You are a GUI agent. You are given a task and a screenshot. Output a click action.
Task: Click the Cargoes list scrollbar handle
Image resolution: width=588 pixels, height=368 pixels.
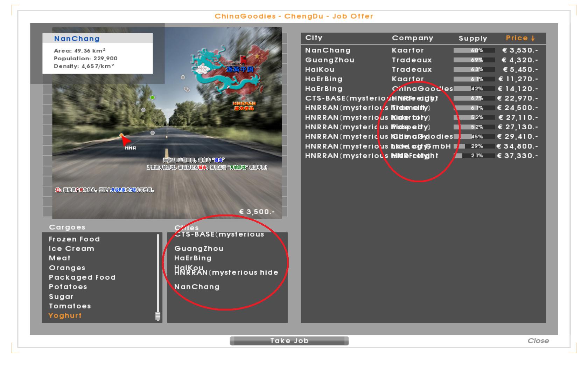158,316
